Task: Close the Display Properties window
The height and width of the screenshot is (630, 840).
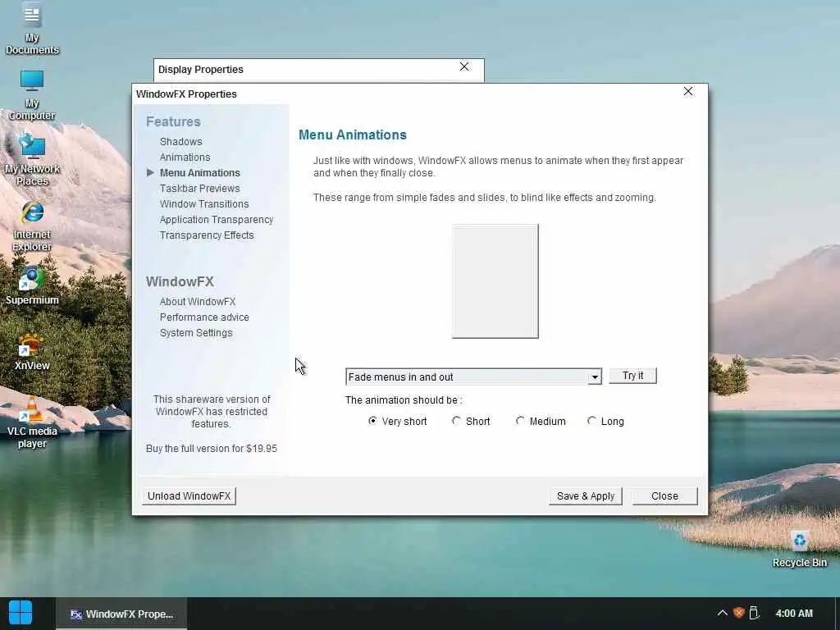Action: [x=464, y=66]
